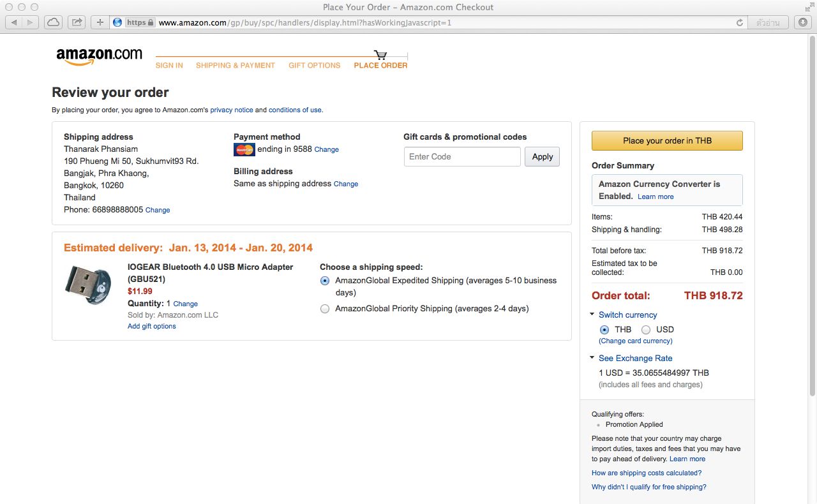The height and width of the screenshot is (504, 817).
Task: Click the Enter Code field
Action: pos(462,157)
